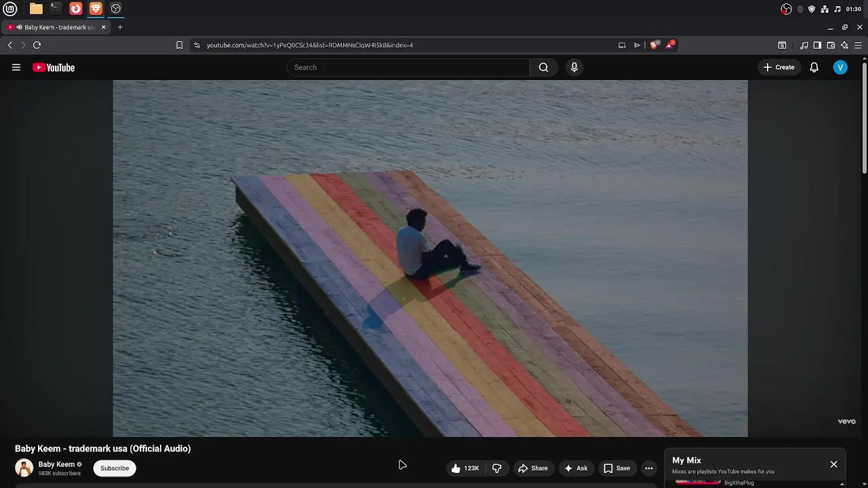The image size is (868, 488).
Task: Click the YouTube search magnifier button
Action: (x=543, y=67)
